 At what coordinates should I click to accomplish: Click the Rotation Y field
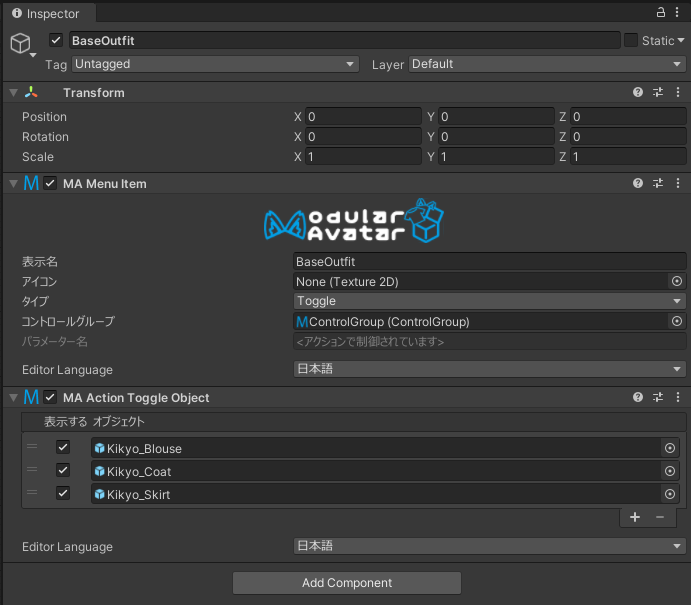[496, 137]
